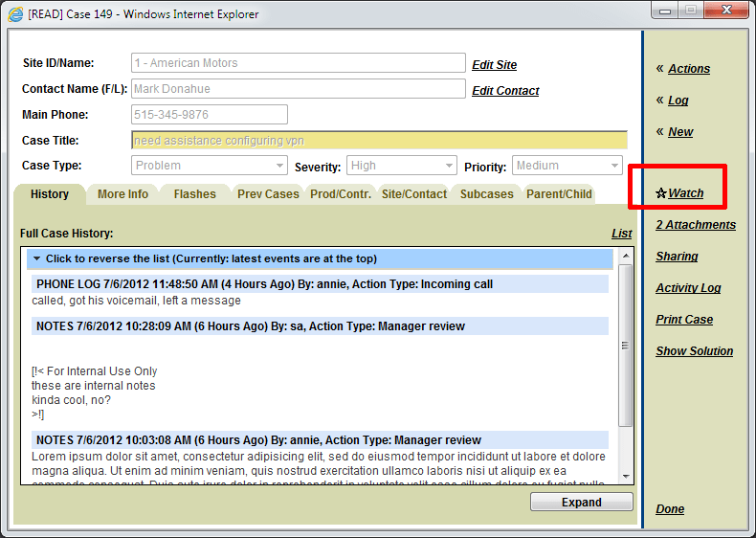Switch to the History tab

click(x=50, y=194)
